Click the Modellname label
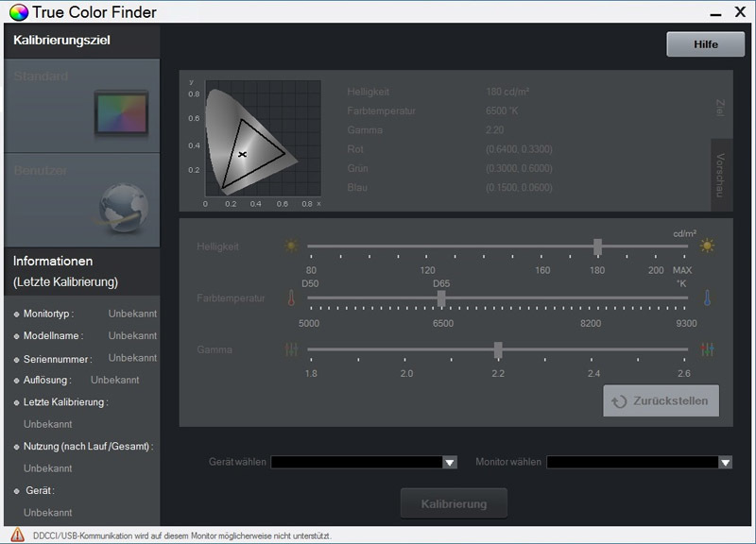 tap(53, 336)
